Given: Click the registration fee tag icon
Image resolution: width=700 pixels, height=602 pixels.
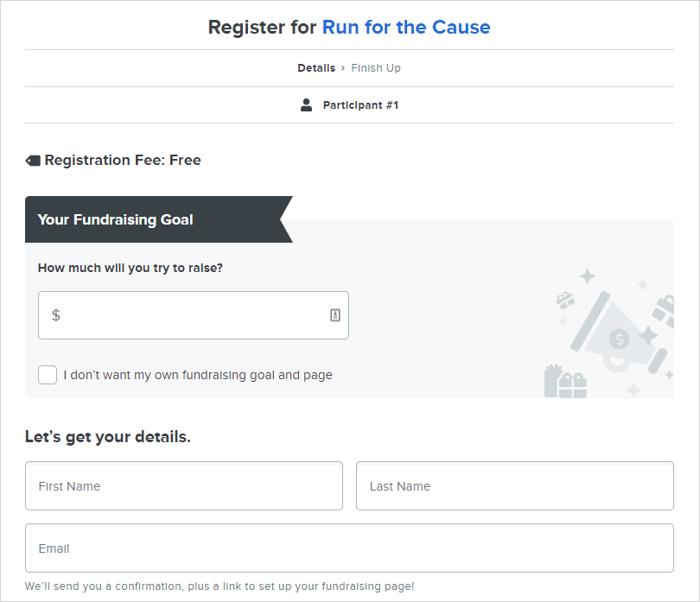Looking at the screenshot, I should point(33,161).
